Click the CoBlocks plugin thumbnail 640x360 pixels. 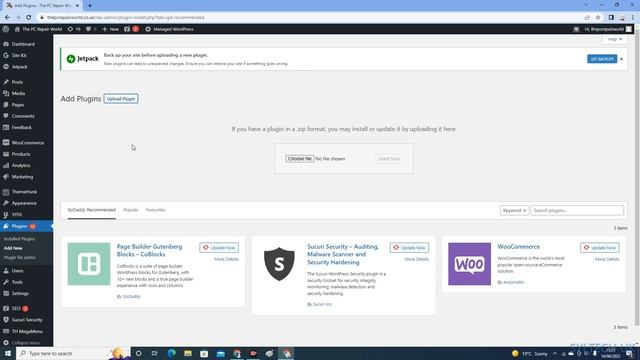coord(89,264)
